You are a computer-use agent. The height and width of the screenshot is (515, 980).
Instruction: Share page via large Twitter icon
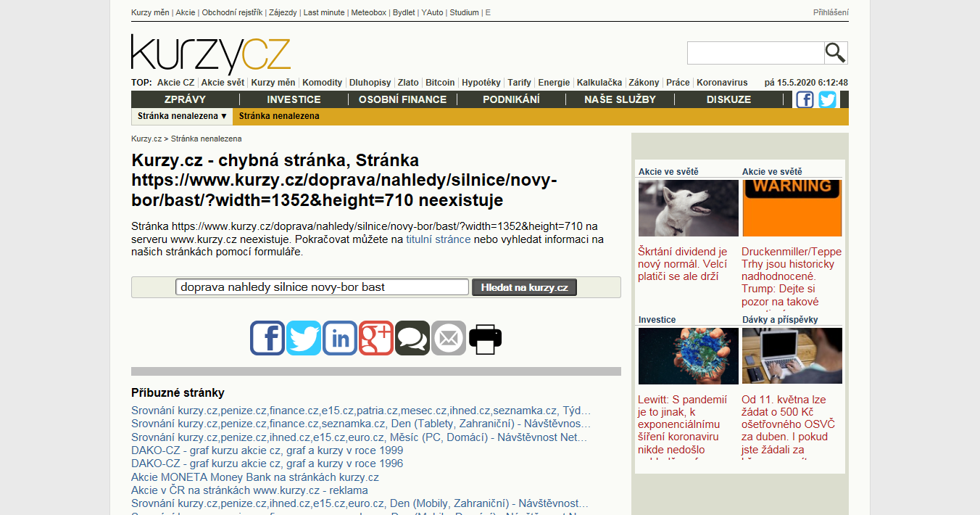click(304, 338)
